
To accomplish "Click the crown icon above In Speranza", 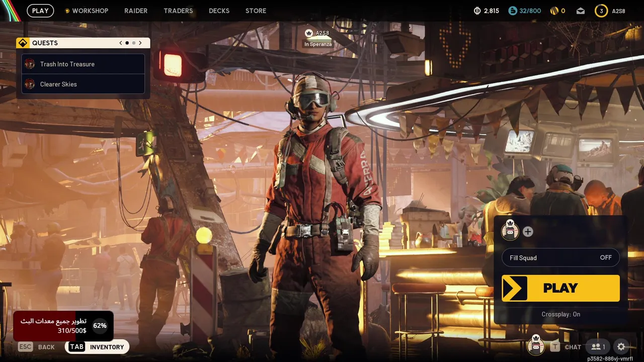I will (309, 33).
